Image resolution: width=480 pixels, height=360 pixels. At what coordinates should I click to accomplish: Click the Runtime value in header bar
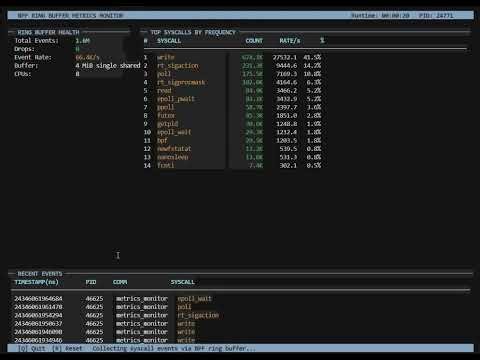[x=395, y=16]
